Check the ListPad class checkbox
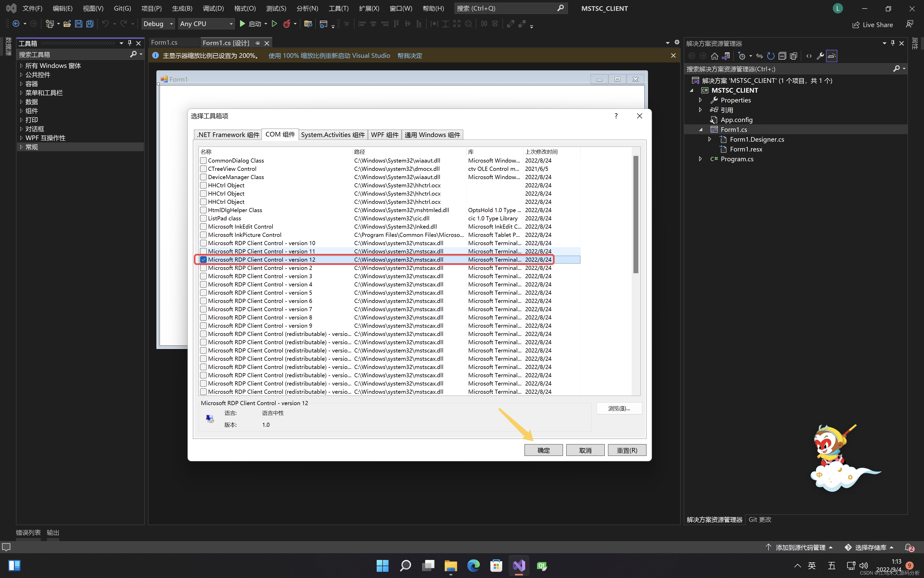Image resolution: width=924 pixels, height=578 pixels. click(x=203, y=218)
